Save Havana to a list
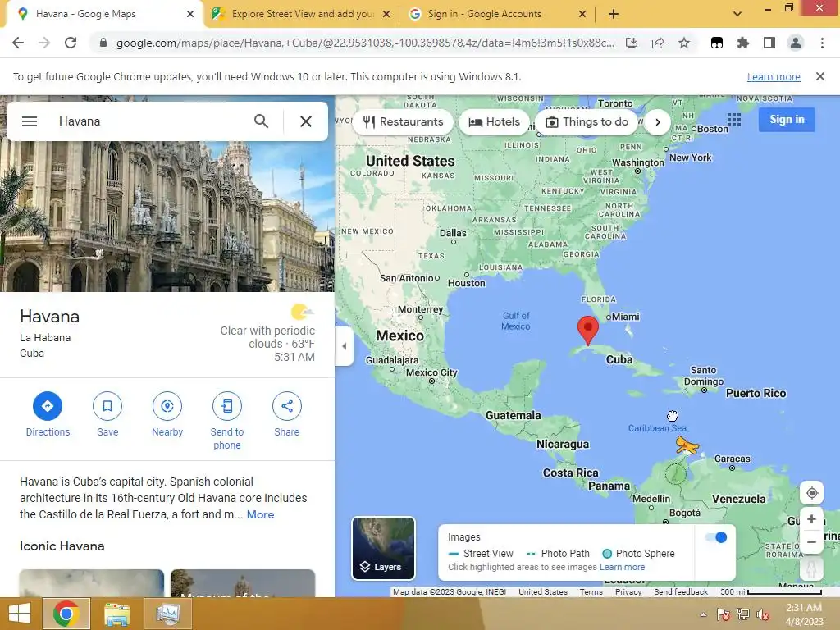The image size is (840, 630). click(107, 414)
